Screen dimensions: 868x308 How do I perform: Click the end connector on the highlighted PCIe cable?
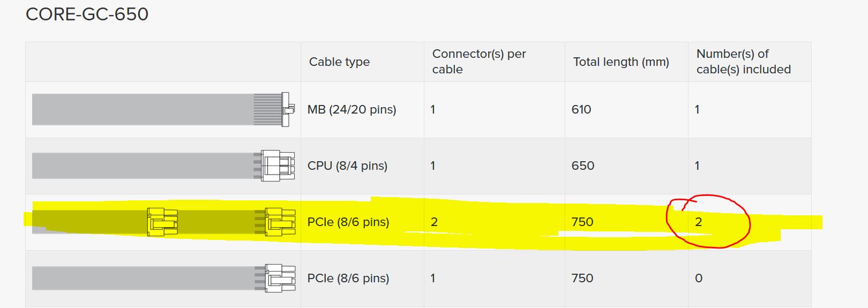[x=280, y=222]
